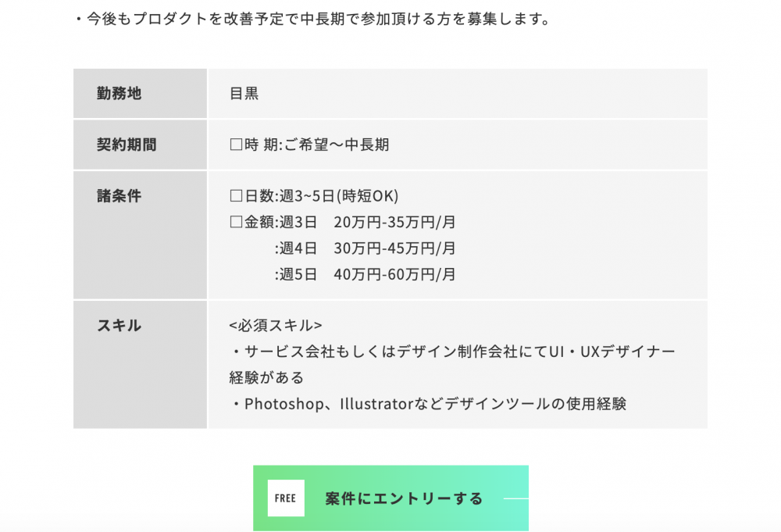This screenshot has height=532, width=781.
Task: Click the ご希望～中長期 period text
Action: tap(337, 145)
